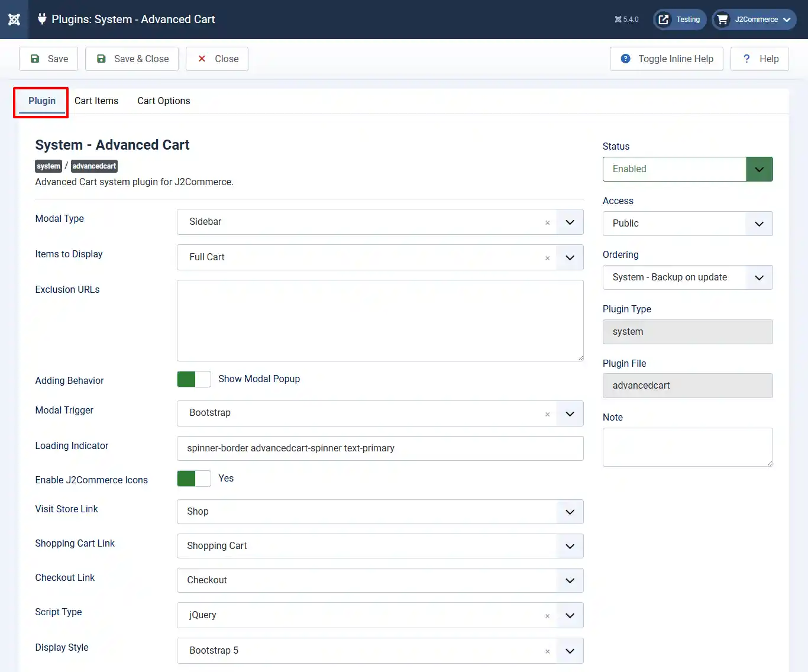Viewport: 808px width, 672px height.
Task: Open the J2Commerce menu
Action: (x=754, y=20)
